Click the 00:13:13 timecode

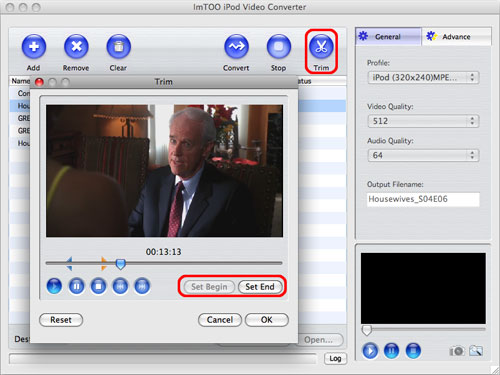tap(164, 252)
